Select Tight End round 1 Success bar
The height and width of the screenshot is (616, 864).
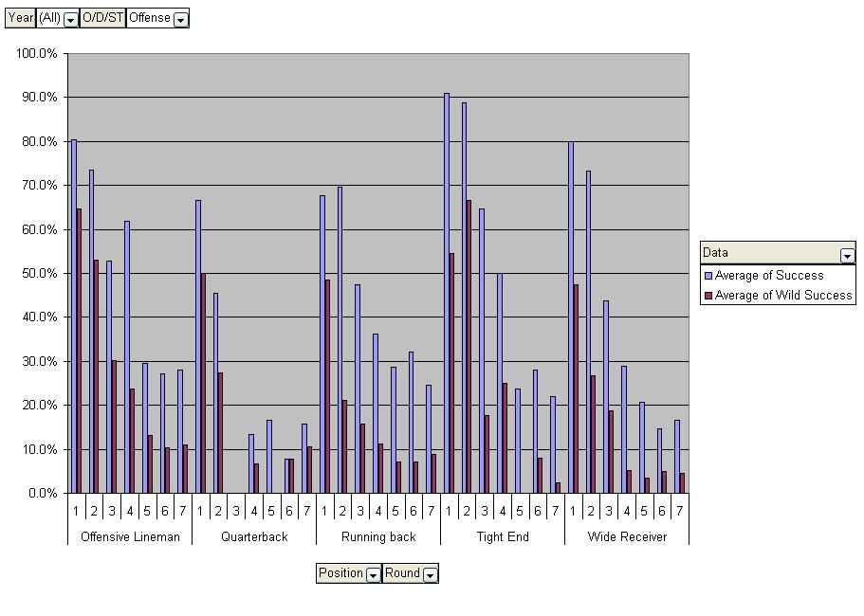pos(447,293)
